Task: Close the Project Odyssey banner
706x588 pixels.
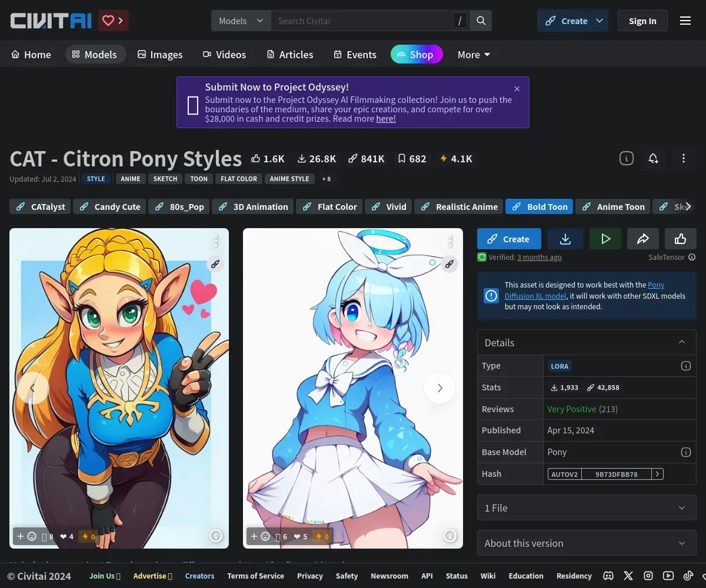Action: 517,89
